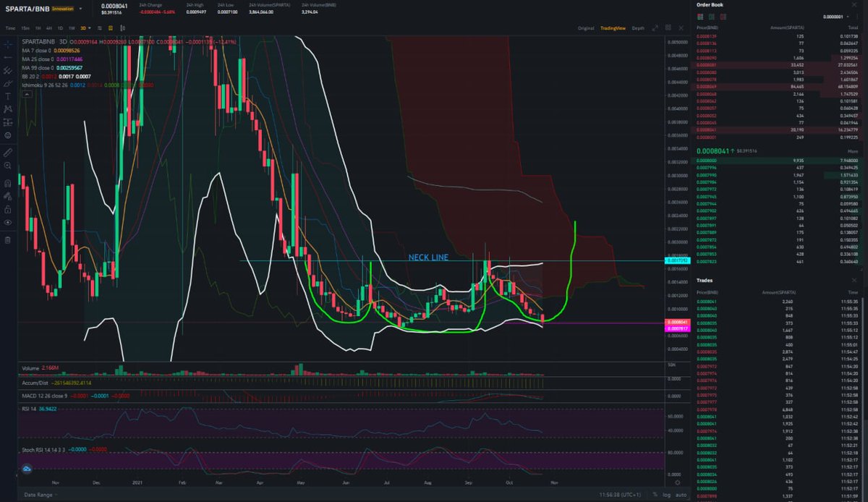Close the chart panel with X icon

681,28
